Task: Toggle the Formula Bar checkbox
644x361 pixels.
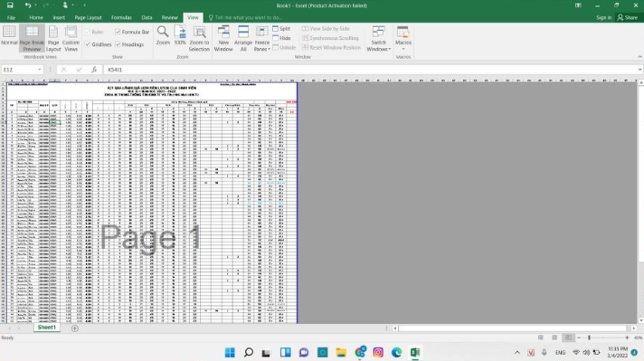Action: coord(118,32)
